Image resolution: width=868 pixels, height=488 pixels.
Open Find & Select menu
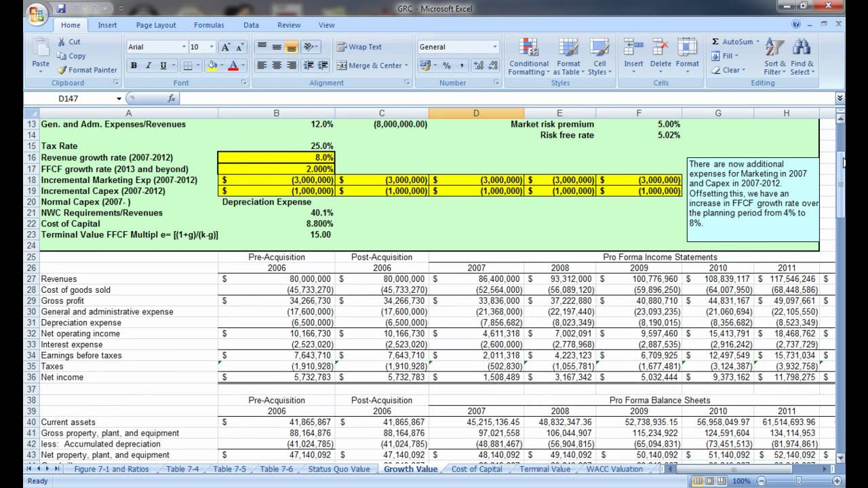point(802,57)
